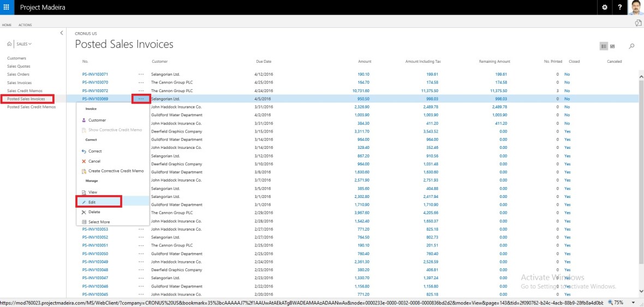644x307 pixels.
Task: Select Posted Sales Invoices in the navigation pane
Action: coord(26,99)
